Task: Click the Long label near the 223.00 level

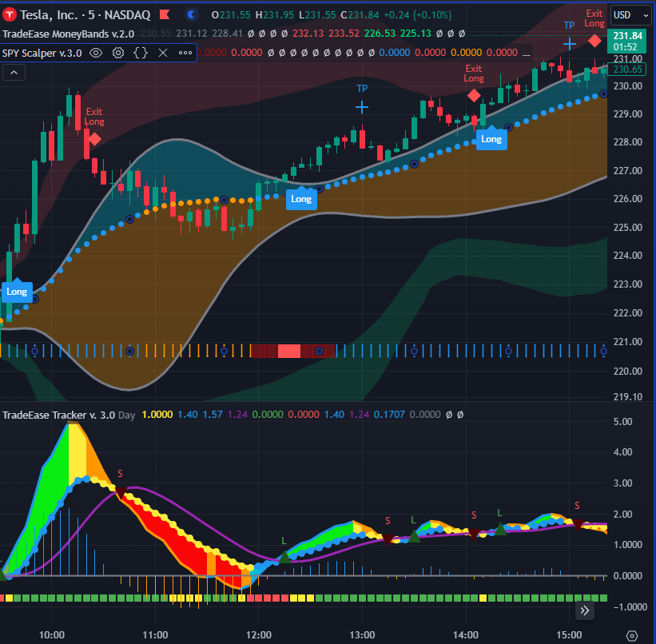Action: [x=17, y=292]
